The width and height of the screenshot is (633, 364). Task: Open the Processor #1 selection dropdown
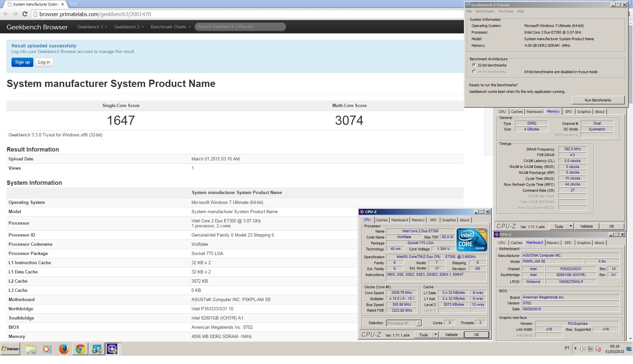coord(404,323)
